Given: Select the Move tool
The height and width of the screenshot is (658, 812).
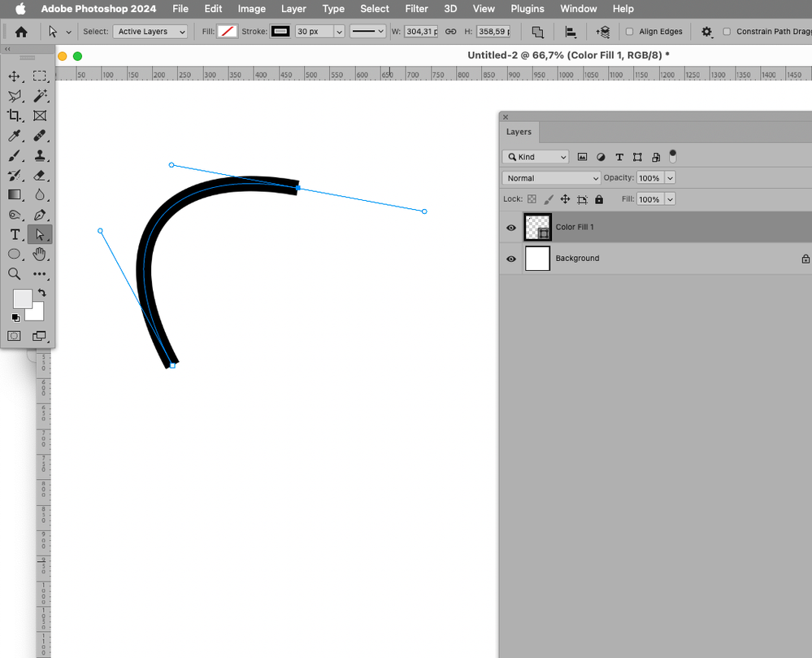Looking at the screenshot, I should [15, 76].
